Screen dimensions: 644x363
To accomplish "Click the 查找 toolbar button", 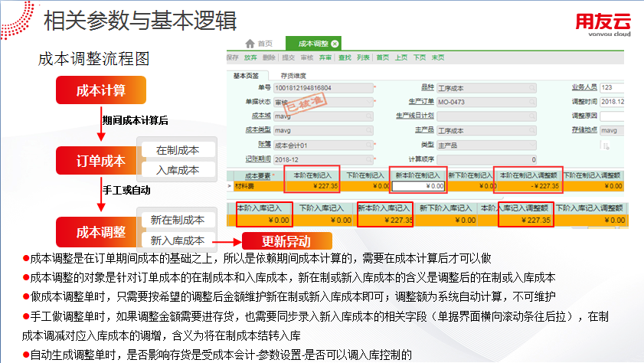I will point(344,57).
